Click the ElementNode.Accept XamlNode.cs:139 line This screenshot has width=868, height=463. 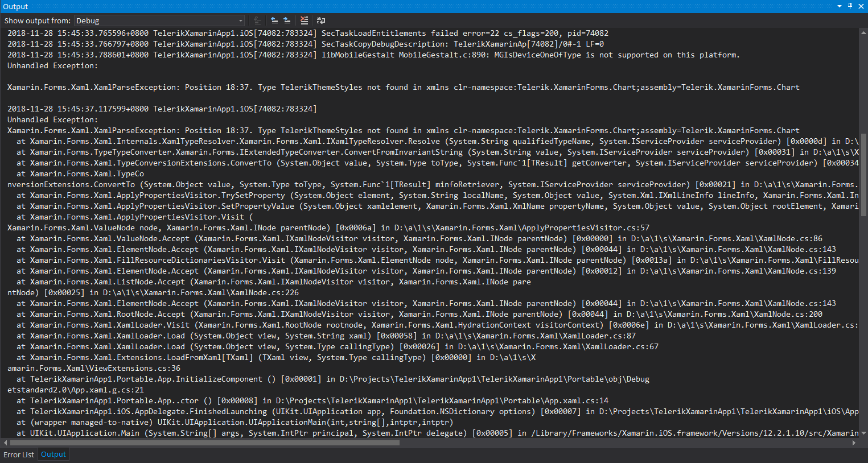pos(426,271)
